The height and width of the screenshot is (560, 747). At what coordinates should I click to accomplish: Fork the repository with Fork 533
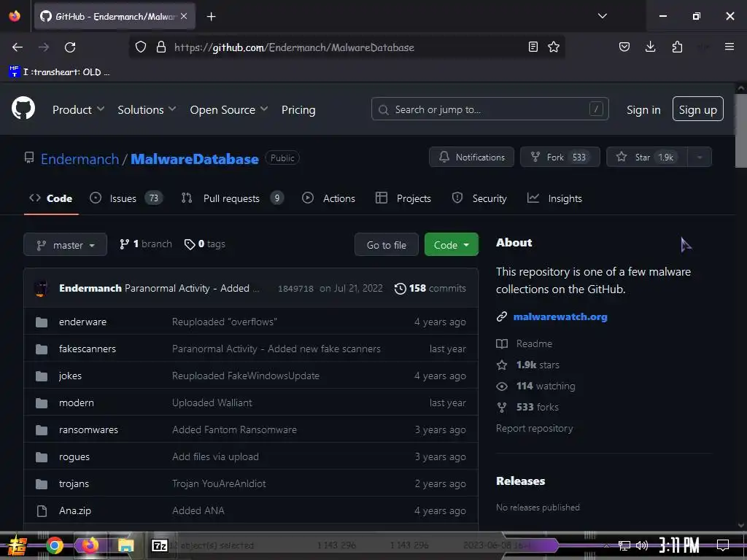pos(560,157)
